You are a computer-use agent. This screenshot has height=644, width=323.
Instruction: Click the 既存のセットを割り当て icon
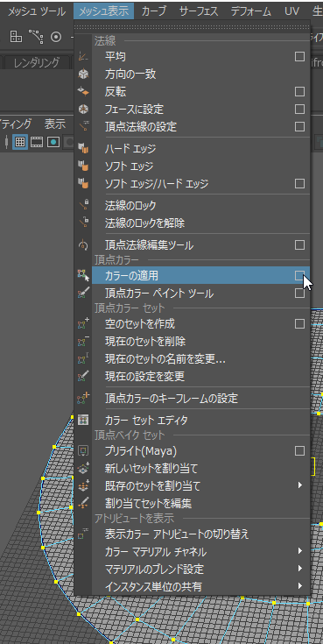(83, 486)
